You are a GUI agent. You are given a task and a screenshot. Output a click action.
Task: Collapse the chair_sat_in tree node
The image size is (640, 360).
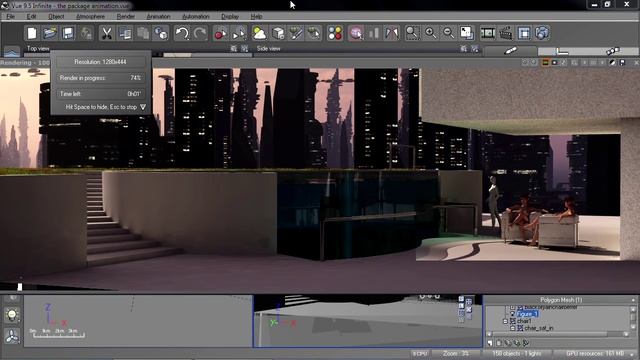[513, 328]
